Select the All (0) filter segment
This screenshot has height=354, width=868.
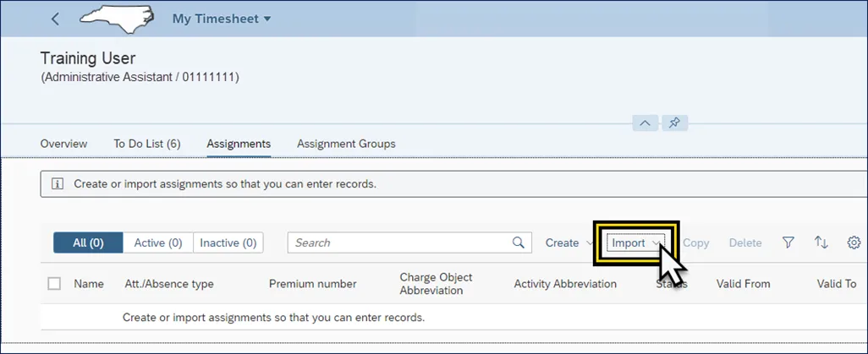pos(88,243)
